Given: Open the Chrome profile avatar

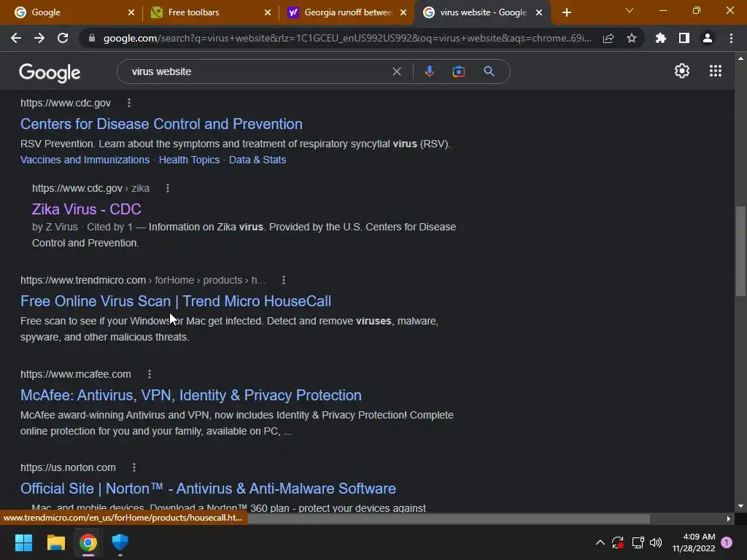Looking at the screenshot, I should click(x=708, y=38).
